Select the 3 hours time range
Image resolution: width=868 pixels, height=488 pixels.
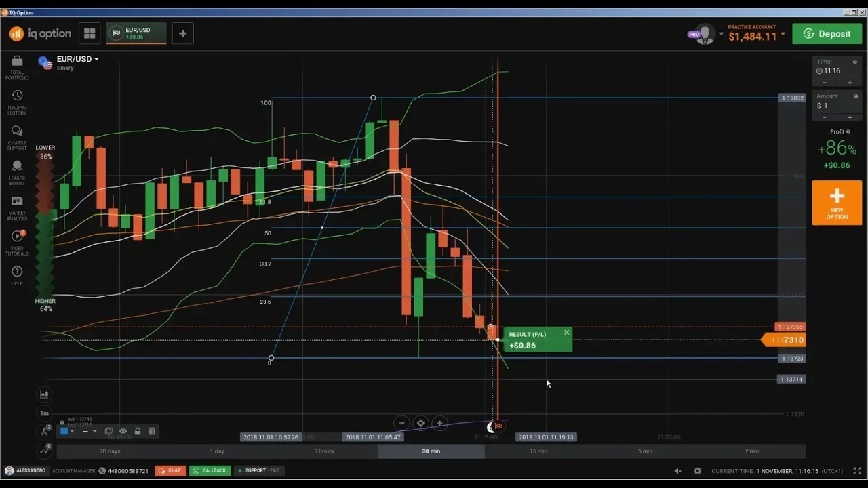click(x=324, y=451)
